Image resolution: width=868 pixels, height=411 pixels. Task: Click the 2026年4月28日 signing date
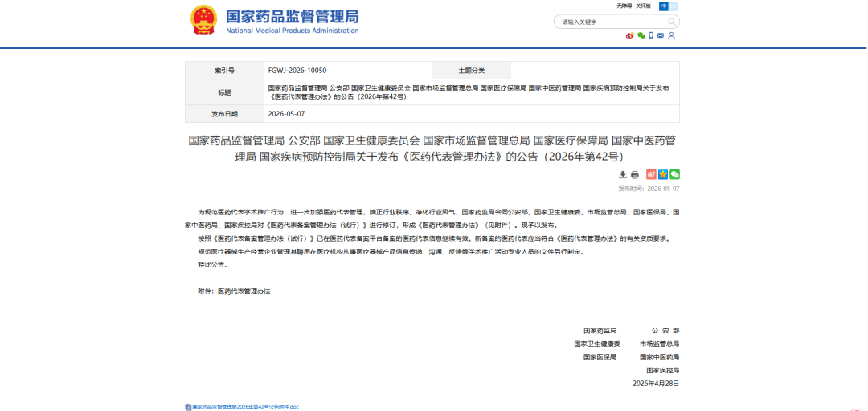click(656, 383)
